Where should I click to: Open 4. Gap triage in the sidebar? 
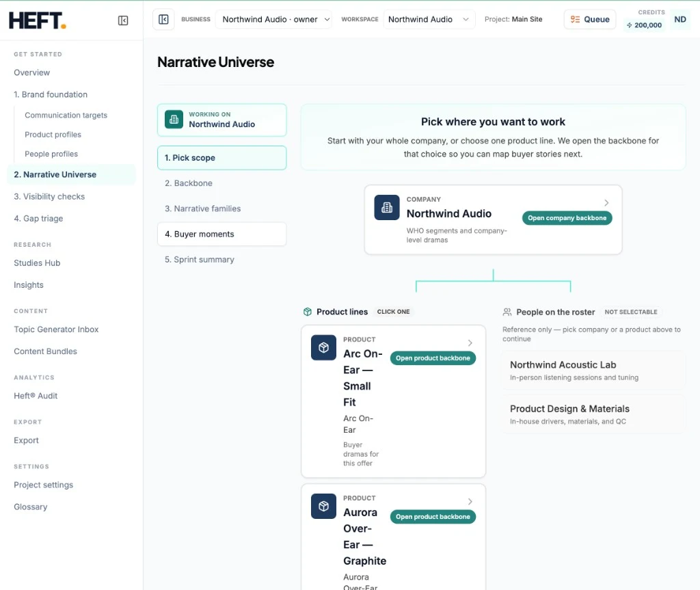click(x=38, y=218)
